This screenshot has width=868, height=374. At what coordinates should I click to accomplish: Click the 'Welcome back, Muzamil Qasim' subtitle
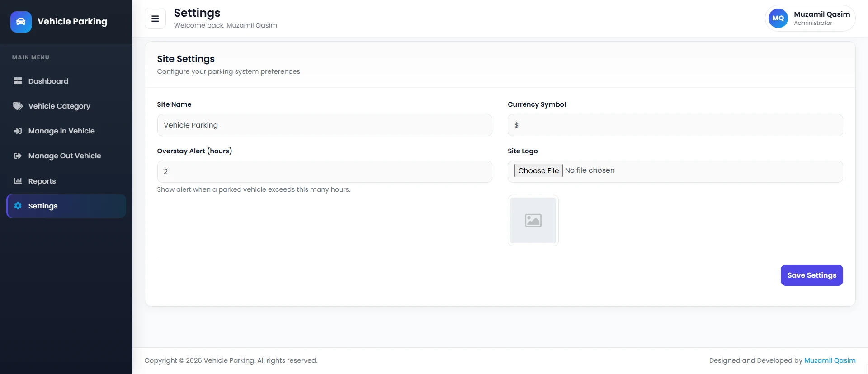(x=226, y=25)
